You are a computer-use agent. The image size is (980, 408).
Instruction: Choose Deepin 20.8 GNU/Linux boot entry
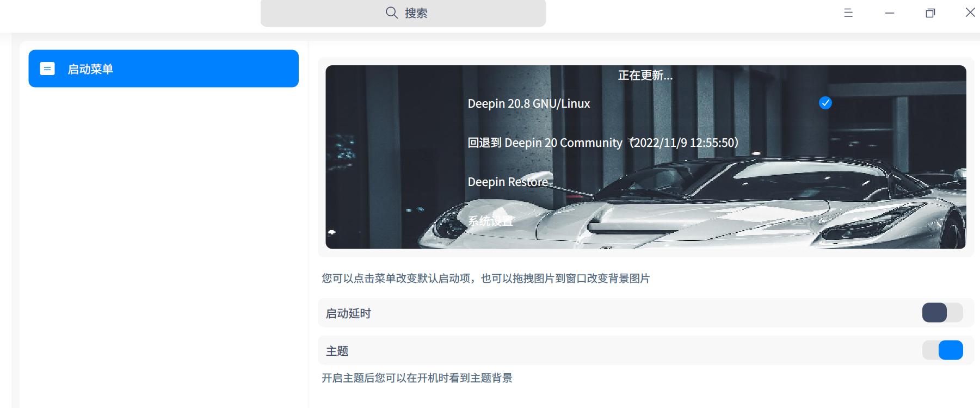[529, 103]
